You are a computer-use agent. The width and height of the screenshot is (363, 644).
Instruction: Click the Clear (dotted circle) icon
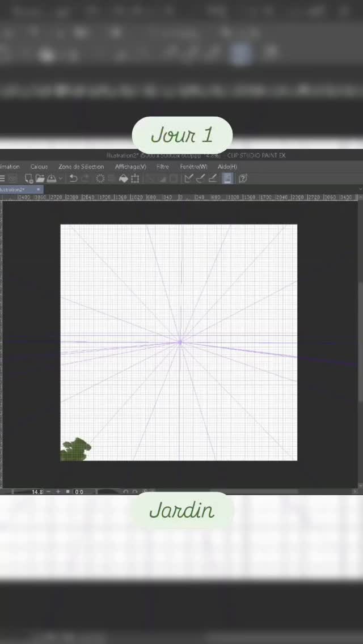tap(100, 178)
